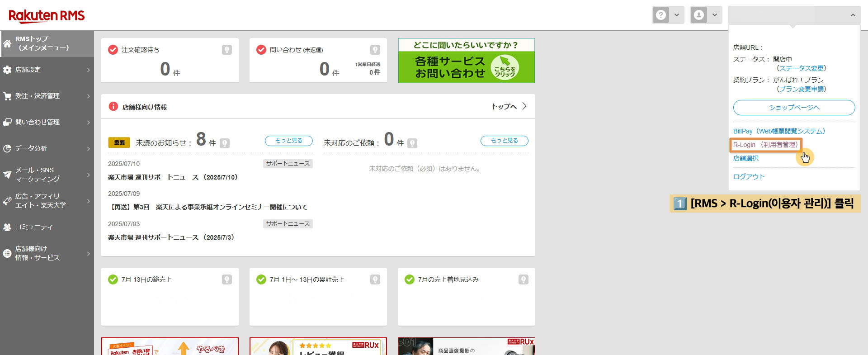Click もっと見る for 未対応のご依頼
Image resolution: width=868 pixels, height=355 pixels.
pos(505,141)
